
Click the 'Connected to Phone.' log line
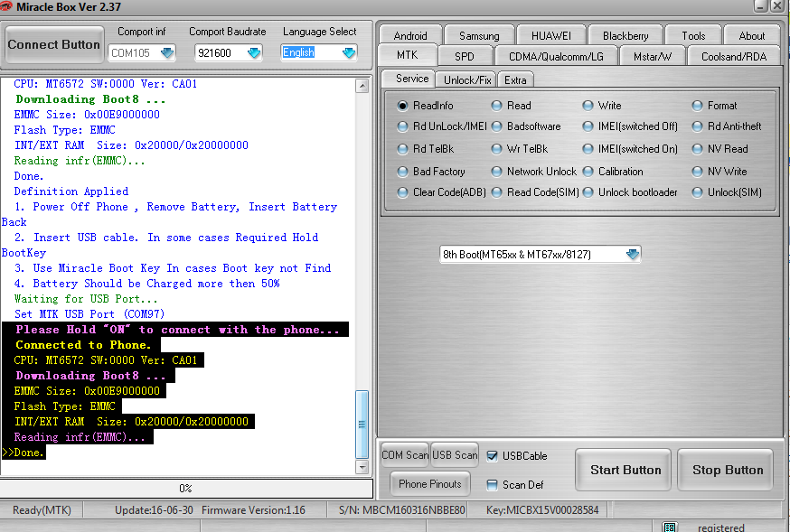83,345
